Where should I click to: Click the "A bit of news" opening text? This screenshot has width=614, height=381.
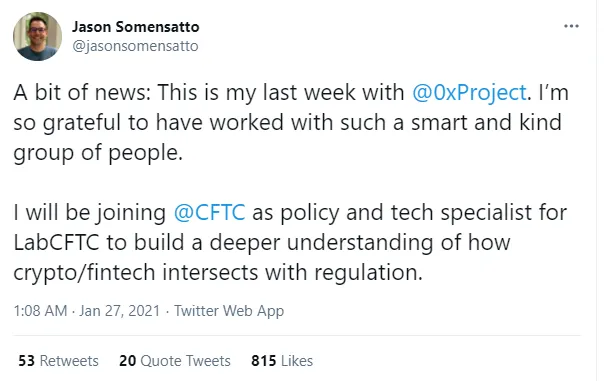click(82, 93)
